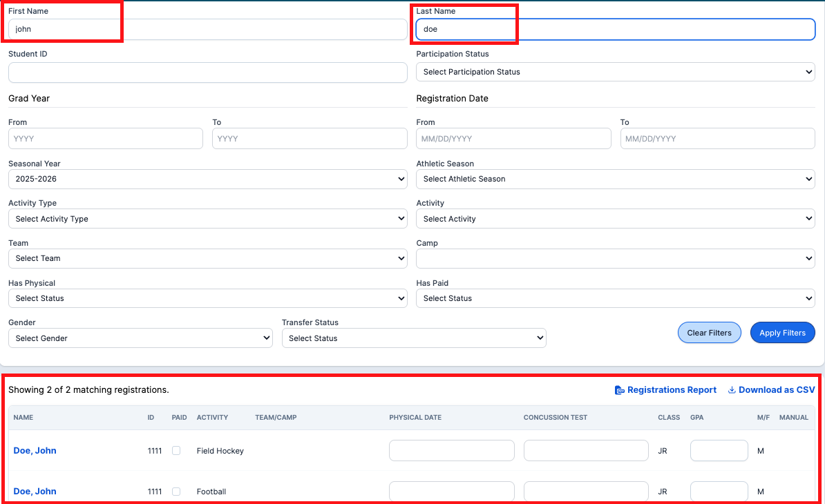Focus the First Name field containing john
825x504 pixels.
click(208, 30)
